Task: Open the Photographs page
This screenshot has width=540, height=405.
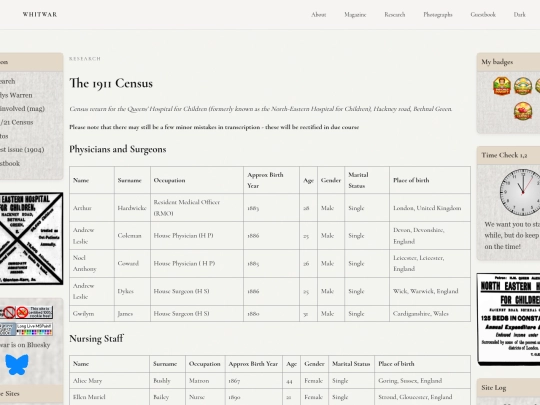Action: (x=438, y=14)
